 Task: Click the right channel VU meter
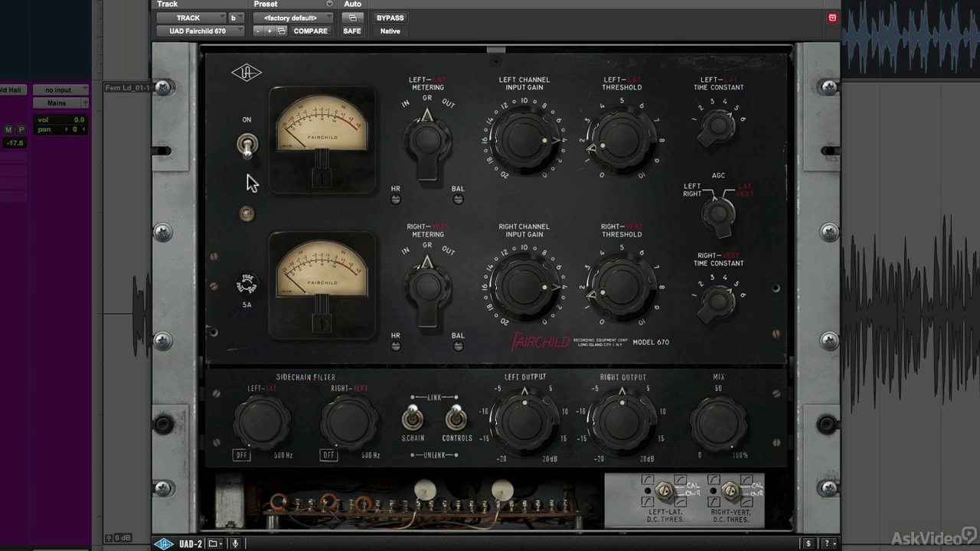point(322,286)
